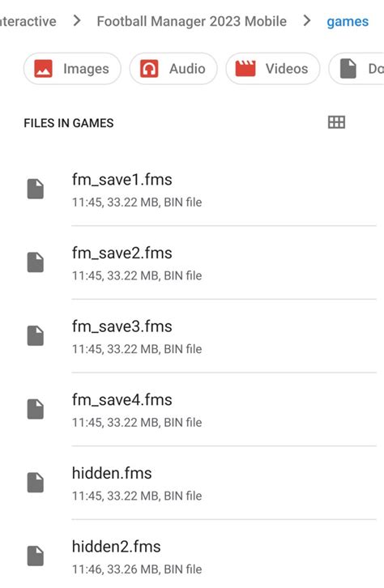Tap the file icon of fm_save3.fms
The width and height of the screenshot is (384, 588).
(36, 335)
